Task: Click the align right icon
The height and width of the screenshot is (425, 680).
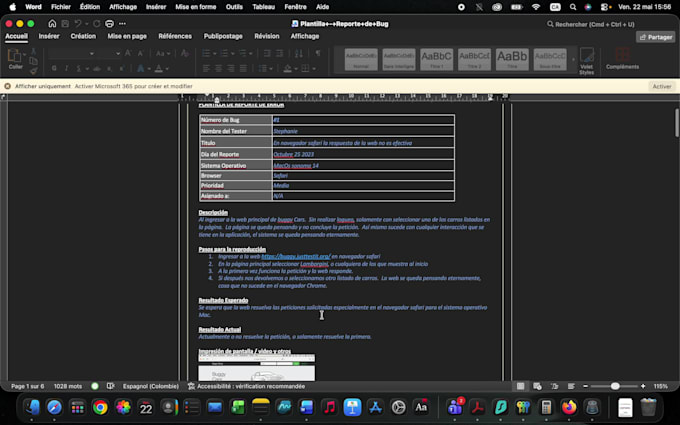Action: (x=231, y=69)
